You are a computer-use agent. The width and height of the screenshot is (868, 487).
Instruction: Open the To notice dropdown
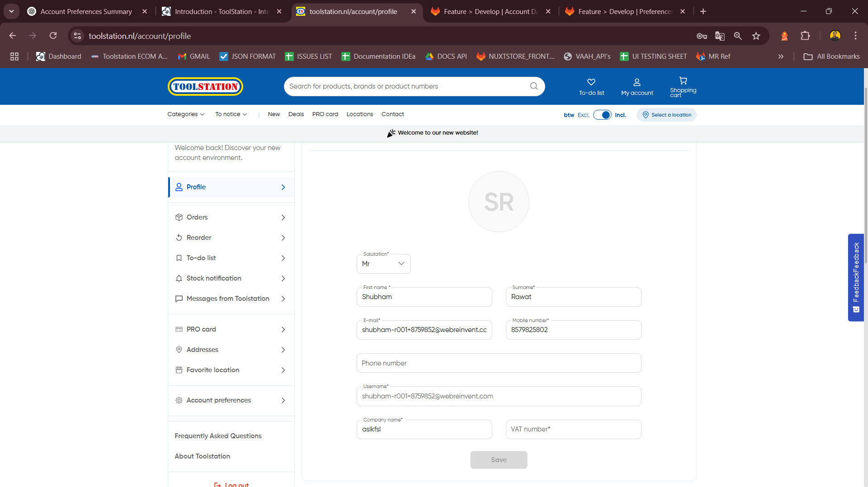[231, 114]
